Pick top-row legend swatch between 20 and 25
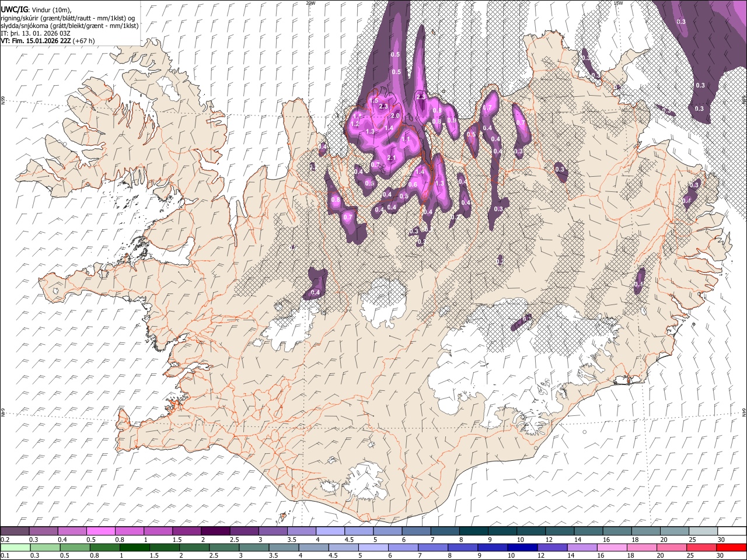The image size is (747, 560). (675, 531)
